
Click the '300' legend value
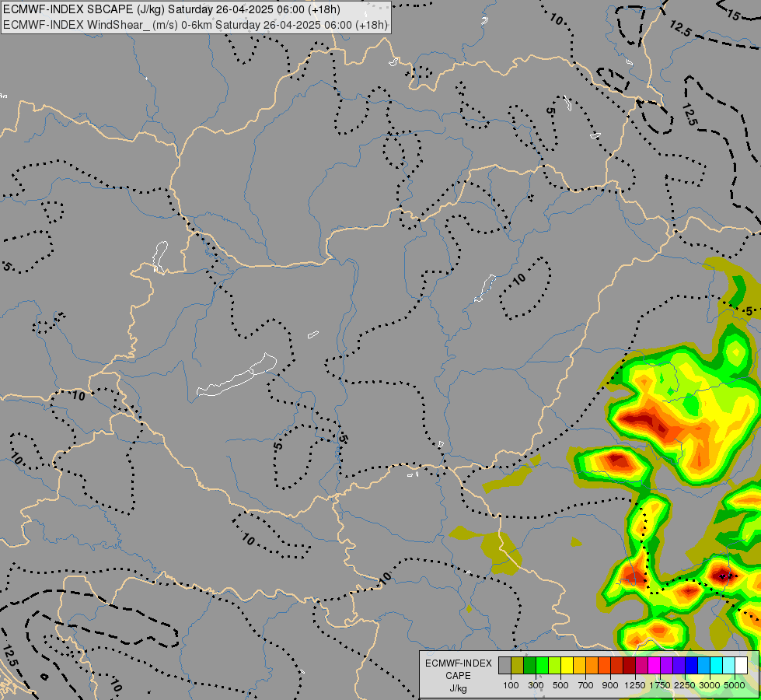point(536,685)
